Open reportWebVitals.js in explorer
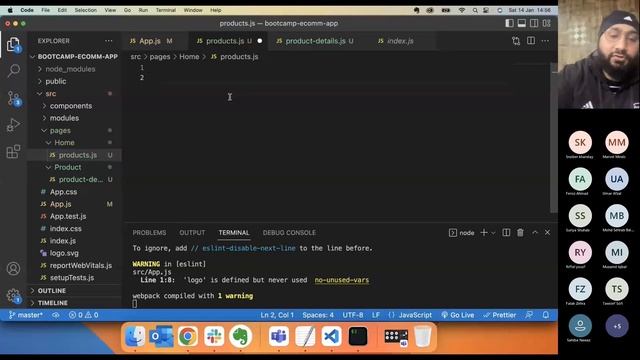The width and height of the screenshot is (640, 360). point(81,265)
